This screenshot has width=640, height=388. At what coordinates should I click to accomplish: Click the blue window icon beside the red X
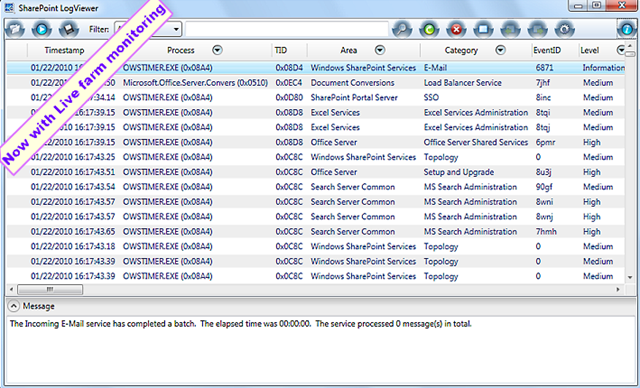point(483,29)
